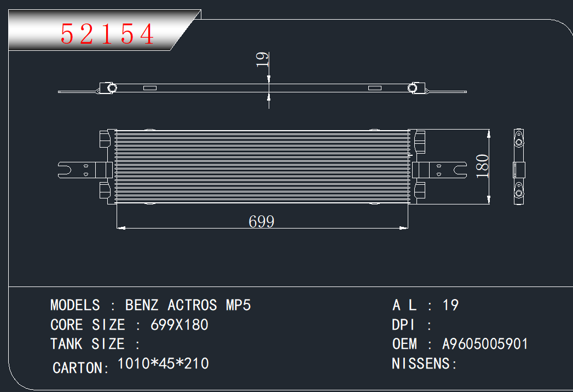Click the 180 height dimension text
Screen dimensions: 573x392
(482, 166)
